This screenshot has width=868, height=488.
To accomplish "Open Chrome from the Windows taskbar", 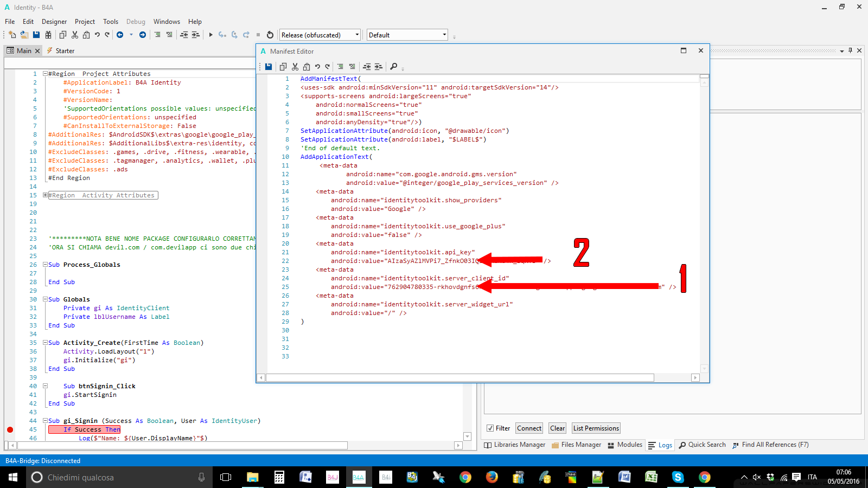I will coord(465,477).
